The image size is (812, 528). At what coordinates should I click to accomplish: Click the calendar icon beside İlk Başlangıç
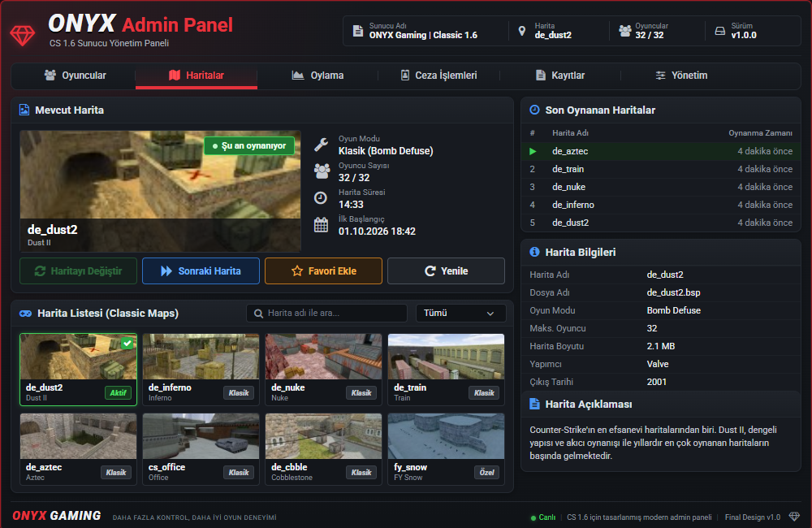coord(321,225)
